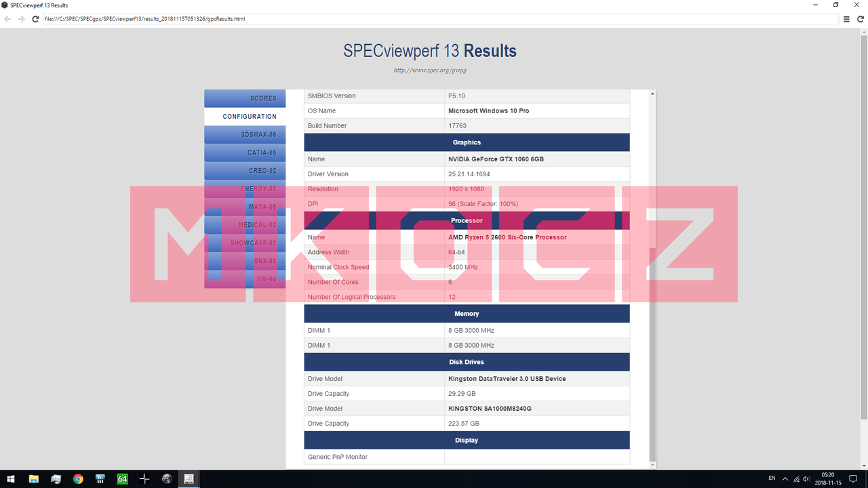Open the network Wi-Fi tray icon
868x488 pixels.
(795, 479)
